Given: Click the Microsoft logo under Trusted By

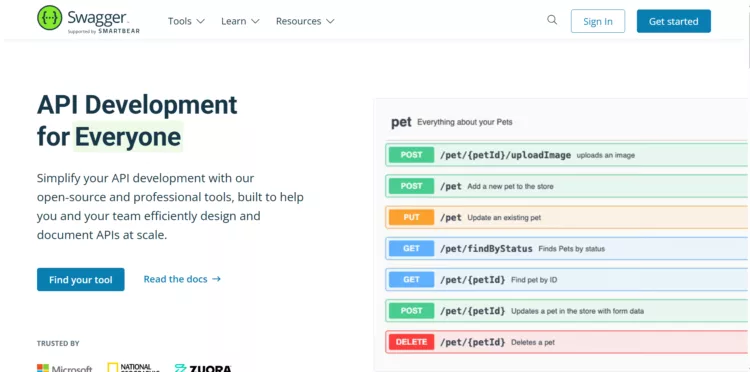Looking at the screenshot, I should 65,369.
